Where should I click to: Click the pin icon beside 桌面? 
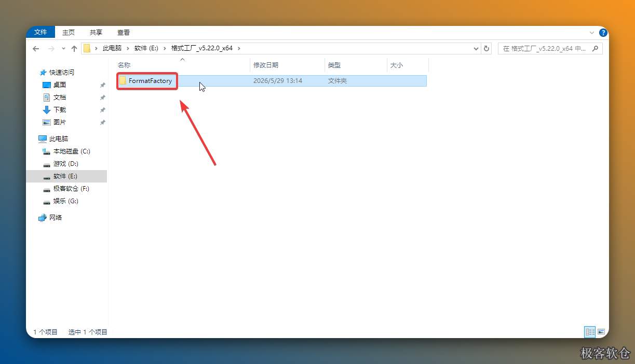[x=102, y=85]
